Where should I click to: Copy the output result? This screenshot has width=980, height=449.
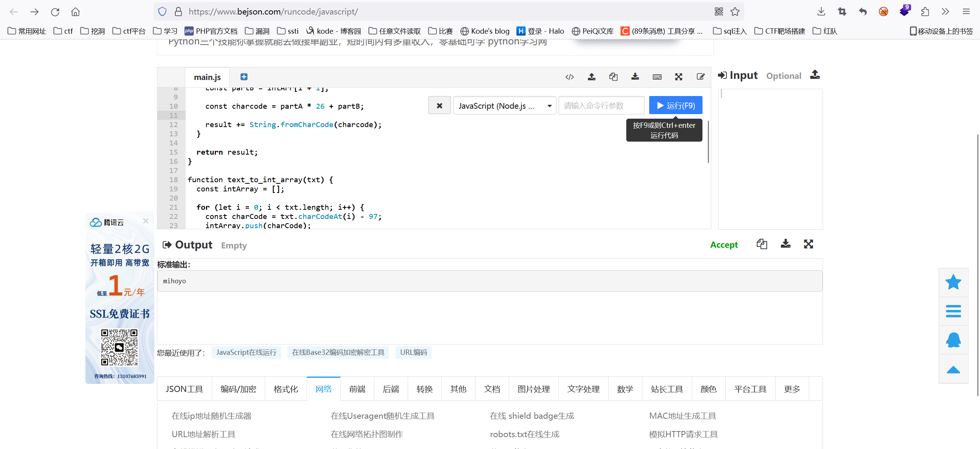click(762, 244)
